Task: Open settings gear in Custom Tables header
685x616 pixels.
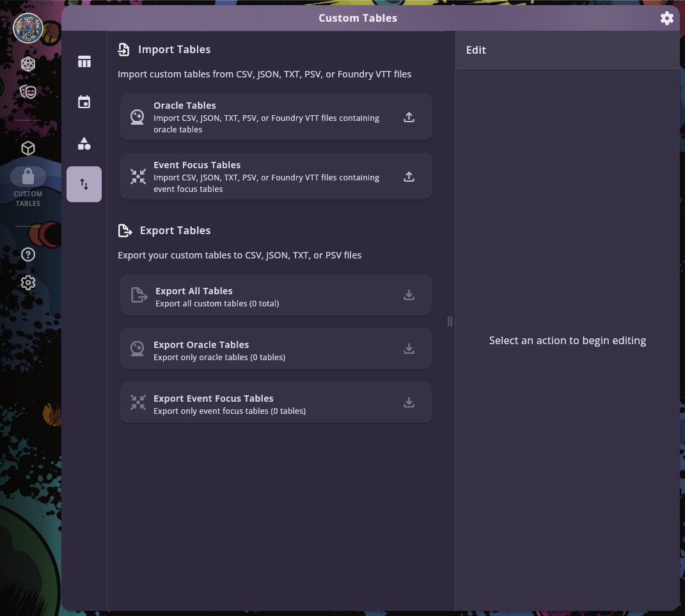Action: (x=666, y=19)
